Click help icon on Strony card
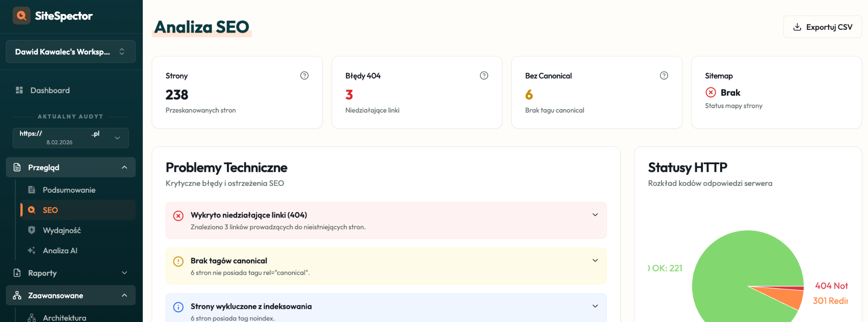Viewport: 868px width, 322px height. [304, 76]
